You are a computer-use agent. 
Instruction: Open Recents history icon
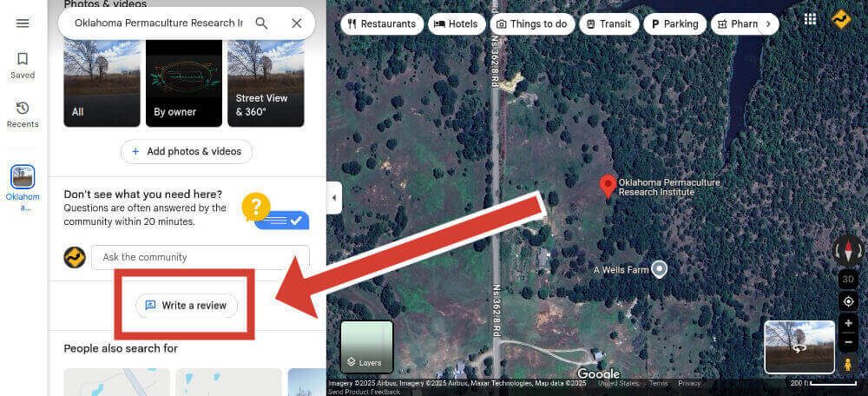23,108
